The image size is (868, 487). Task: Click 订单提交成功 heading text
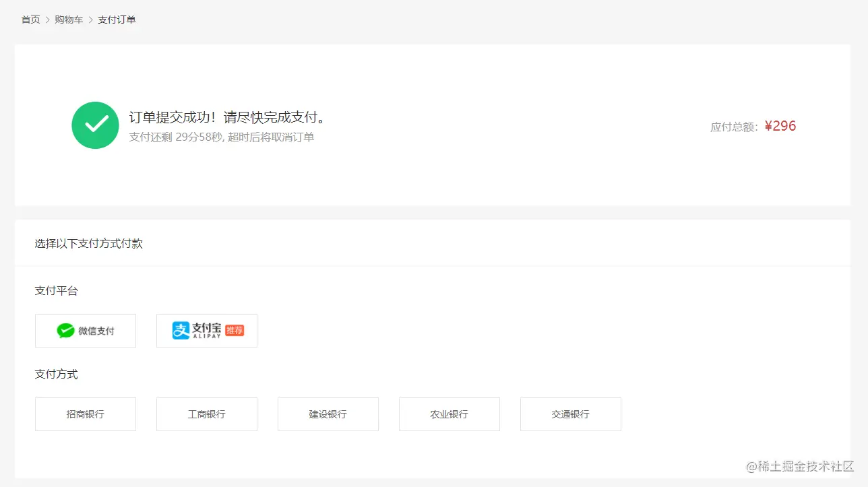coord(228,117)
